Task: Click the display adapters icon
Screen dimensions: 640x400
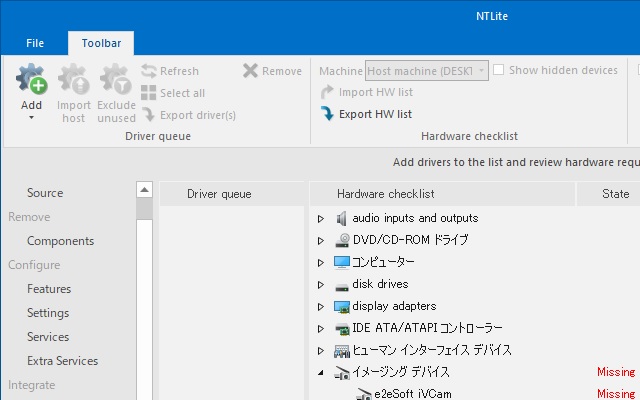Action: [x=342, y=307]
